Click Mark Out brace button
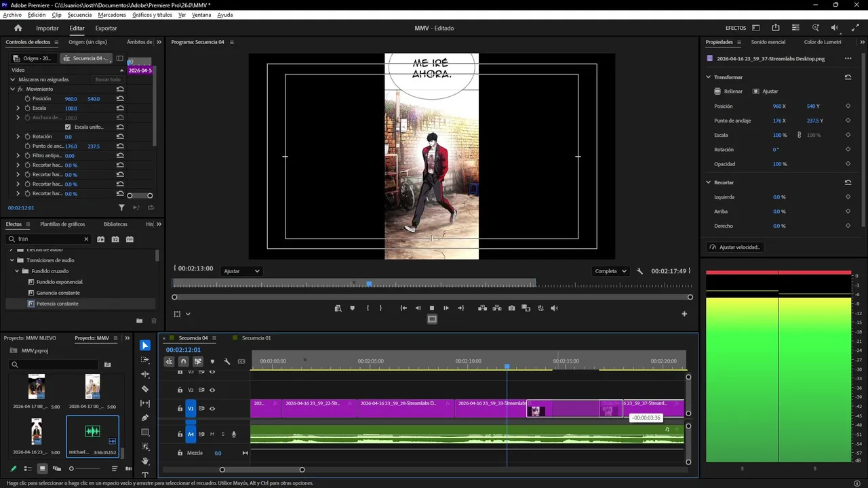This screenshot has height=488, width=868. click(380, 308)
